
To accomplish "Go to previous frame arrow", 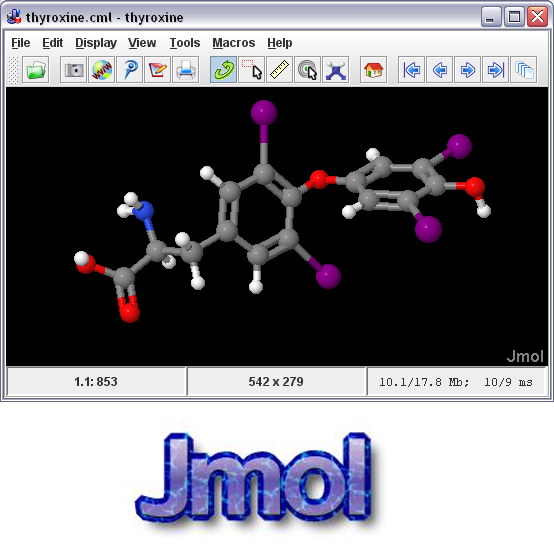I will 440,70.
